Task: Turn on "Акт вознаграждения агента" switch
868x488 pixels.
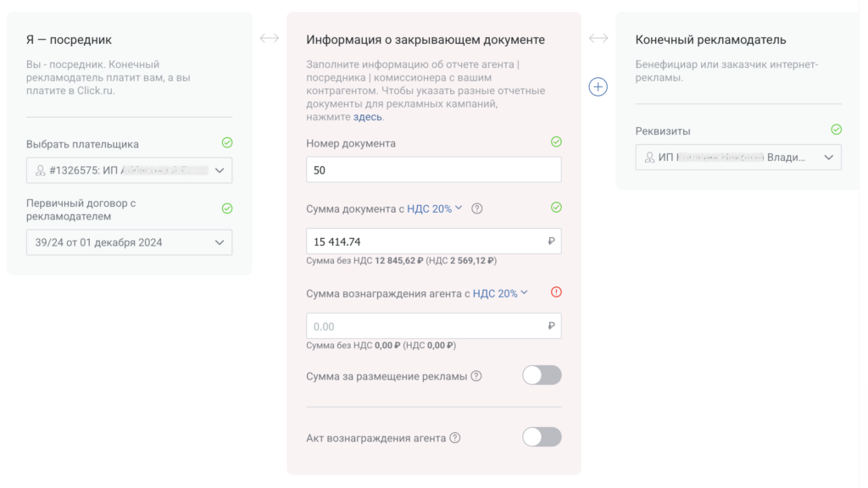Action: coord(542,437)
